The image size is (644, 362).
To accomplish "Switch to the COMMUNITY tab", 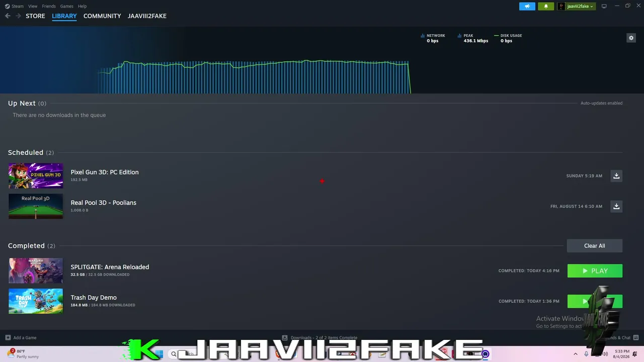I will point(102,16).
